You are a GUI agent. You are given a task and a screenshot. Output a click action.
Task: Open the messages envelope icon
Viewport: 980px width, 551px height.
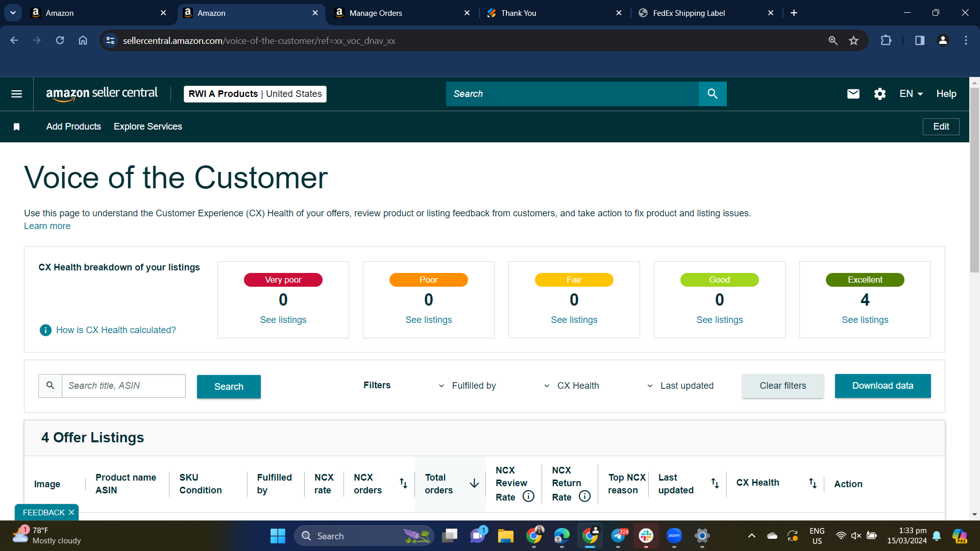tap(853, 94)
